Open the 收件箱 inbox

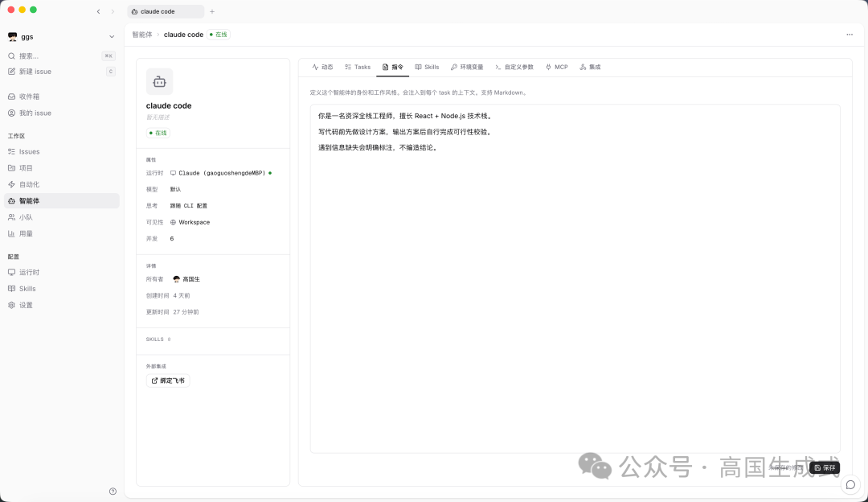click(61, 97)
